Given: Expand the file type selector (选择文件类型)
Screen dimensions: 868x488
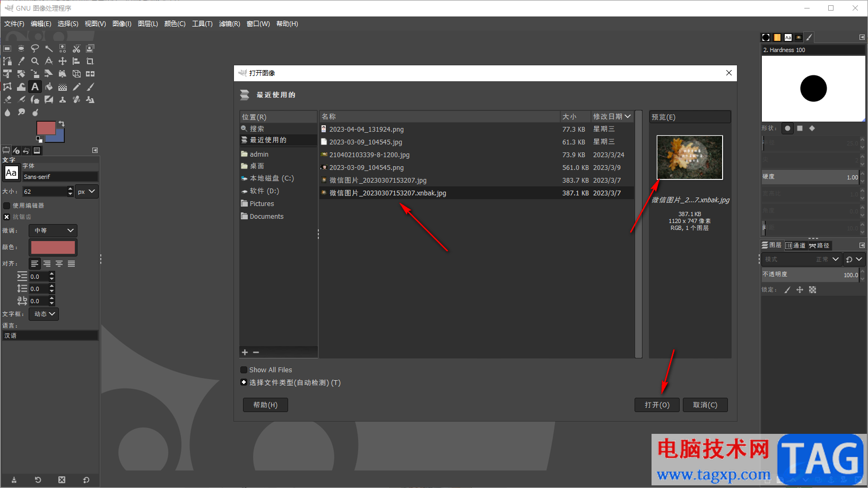Looking at the screenshot, I should (244, 382).
